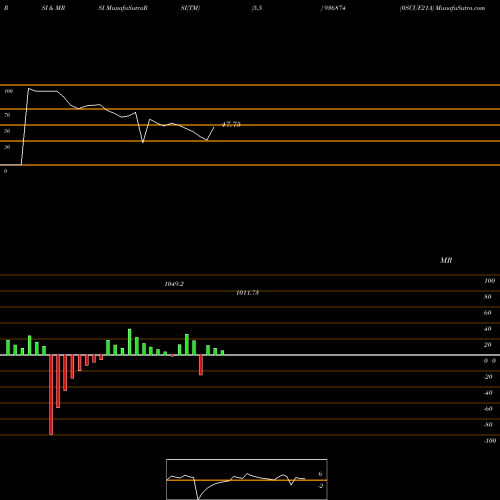
Task: Click the MR axis label -40
Action: click(x=488, y=393)
